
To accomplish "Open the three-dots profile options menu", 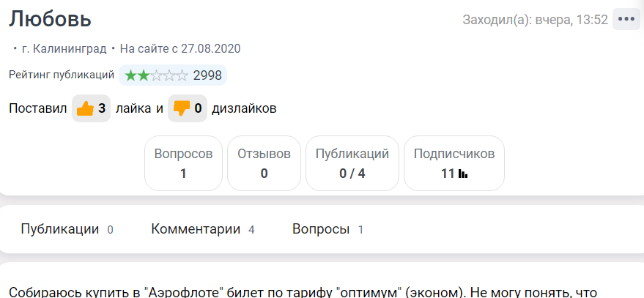I will 626,20.
